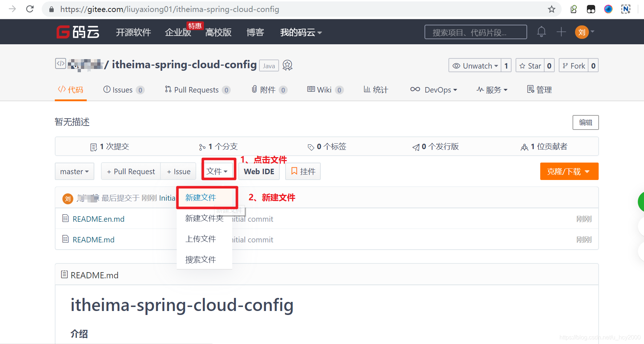Click the 编辑 description button
The image size is (644, 344).
(586, 122)
